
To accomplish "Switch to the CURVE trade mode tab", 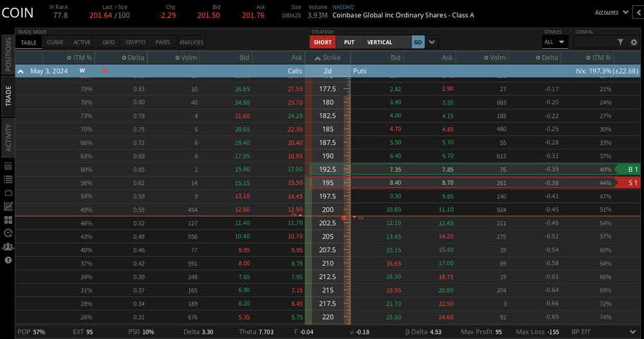I will click(55, 42).
